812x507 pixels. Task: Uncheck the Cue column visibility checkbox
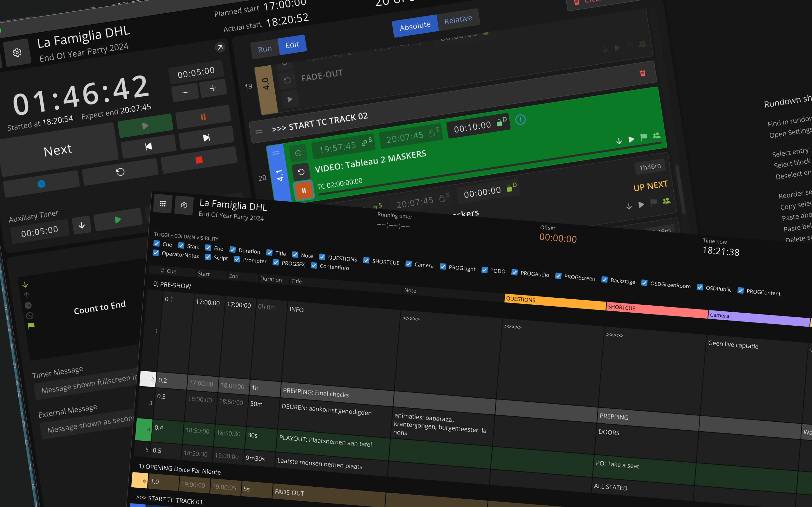tap(157, 244)
